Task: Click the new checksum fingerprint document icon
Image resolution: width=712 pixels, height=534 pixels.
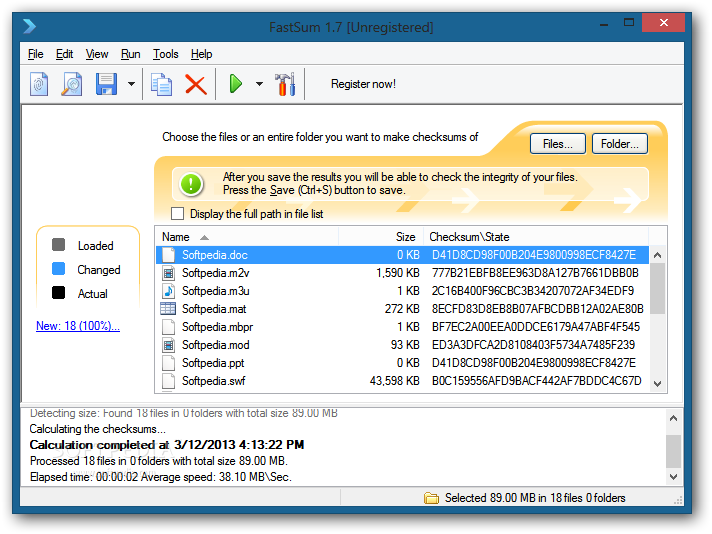Action: click(x=39, y=84)
